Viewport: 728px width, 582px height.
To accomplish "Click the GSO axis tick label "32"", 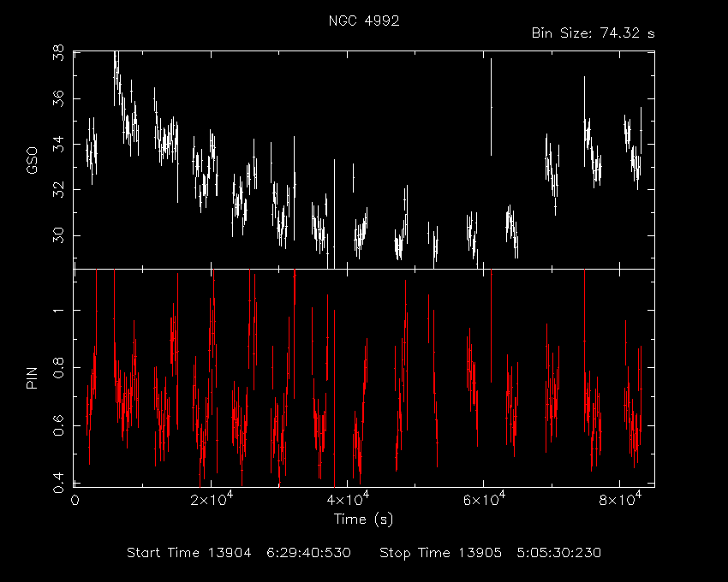I will 58,190.
